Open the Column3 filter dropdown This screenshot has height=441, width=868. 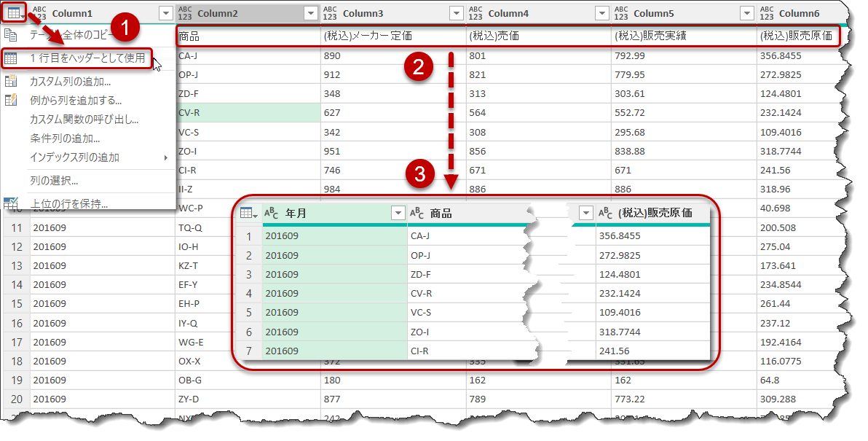(457, 13)
